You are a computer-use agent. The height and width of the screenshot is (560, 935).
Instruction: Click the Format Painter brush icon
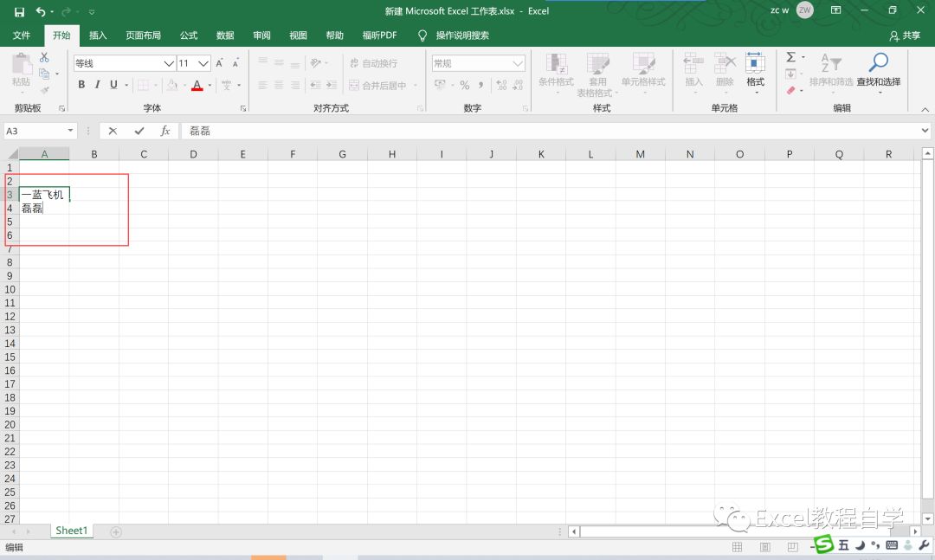(x=44, y=90)
